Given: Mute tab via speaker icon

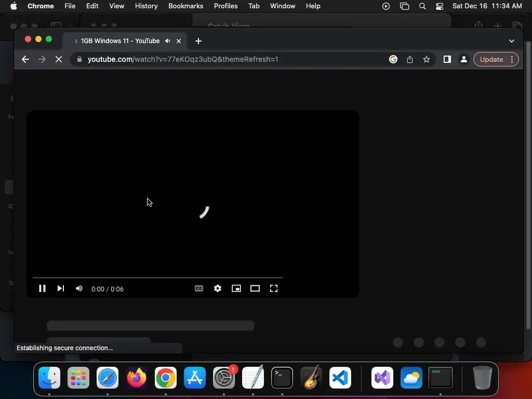Looking at the screenshot, I should click(168, 41).
